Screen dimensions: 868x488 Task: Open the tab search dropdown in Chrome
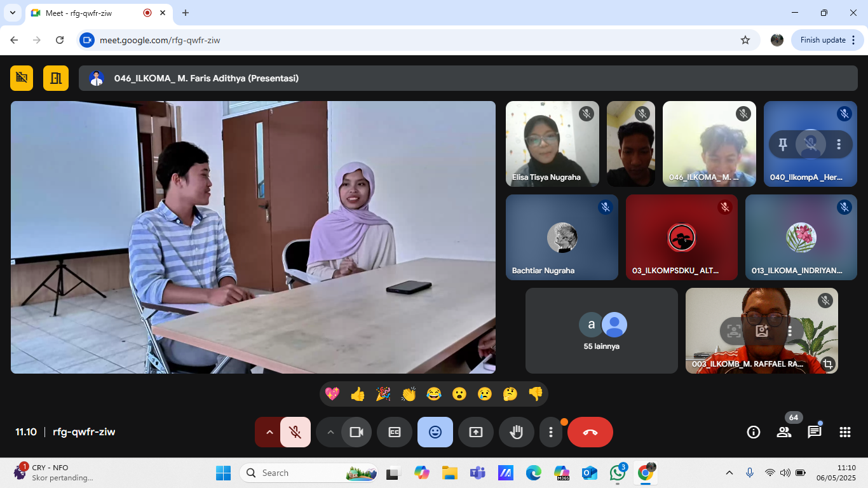click(12, 13)
